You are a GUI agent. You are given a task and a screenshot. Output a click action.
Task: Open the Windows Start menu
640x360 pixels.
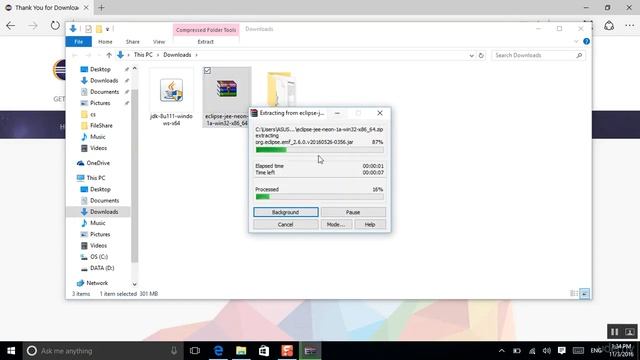pyautogui.click(x=11, y=351)
